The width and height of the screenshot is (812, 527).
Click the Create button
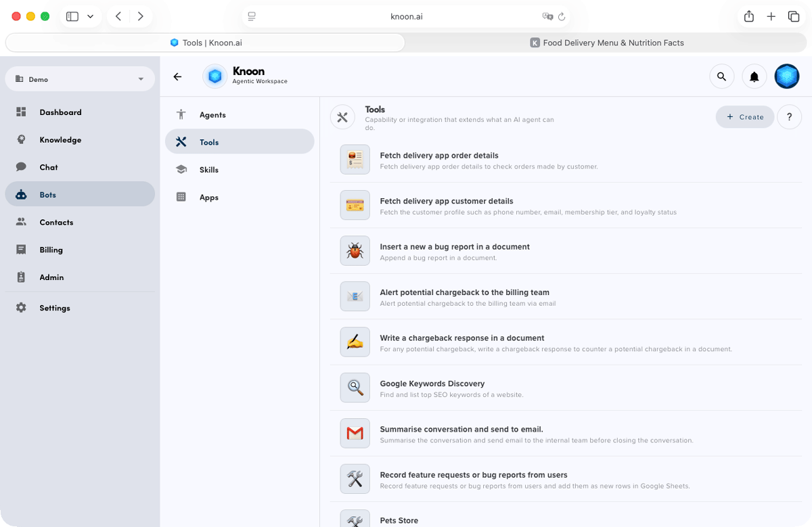click(x=744, y=116)
